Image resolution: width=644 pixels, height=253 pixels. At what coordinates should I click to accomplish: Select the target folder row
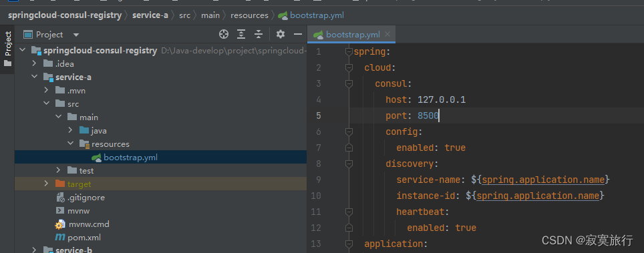[x=160, y=184]
